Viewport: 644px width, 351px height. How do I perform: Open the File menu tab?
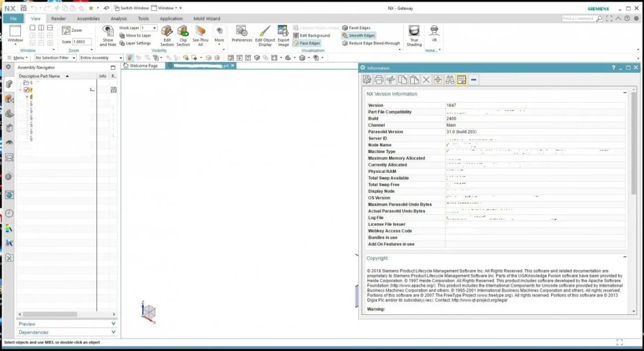click(14, 19)
